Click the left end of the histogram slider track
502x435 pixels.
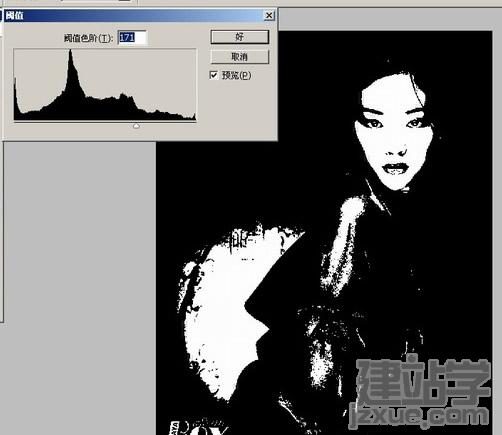[x=15, y=122]
